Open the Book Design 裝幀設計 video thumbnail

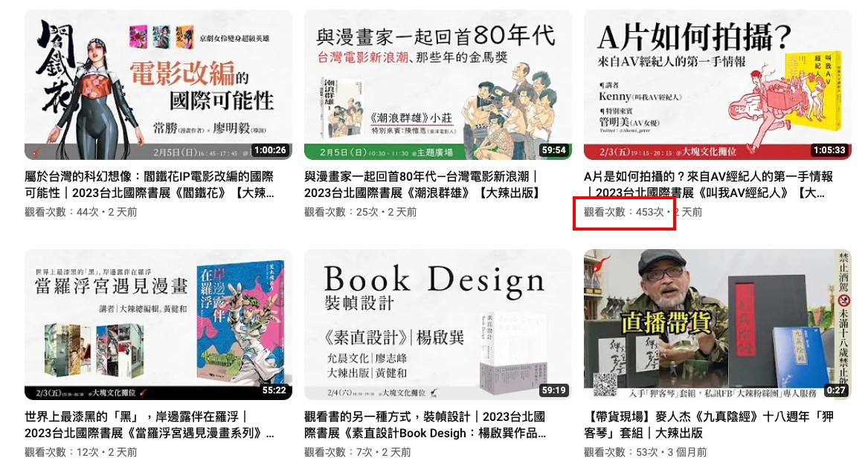point(438,324)
